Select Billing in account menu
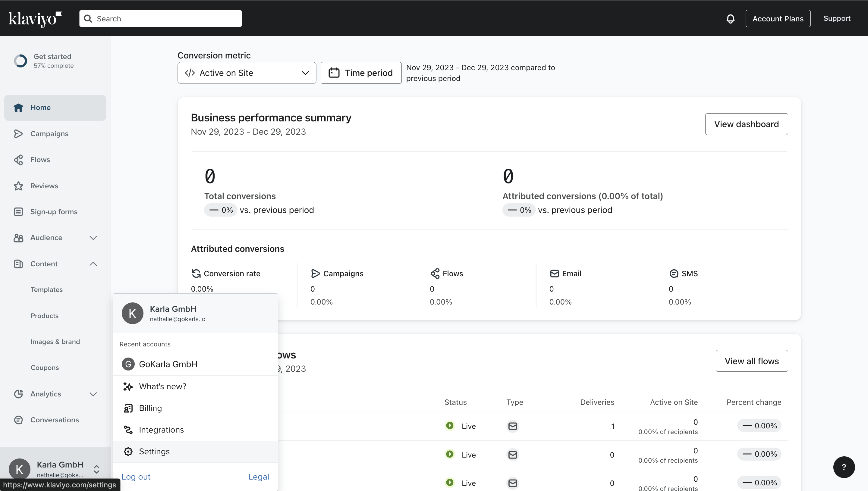The height and width of the screenshot is (491, 868). (x=150, y=408)
